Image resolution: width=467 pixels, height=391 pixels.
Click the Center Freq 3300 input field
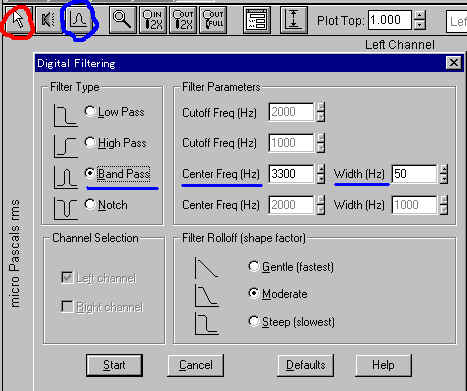[291, 174]
